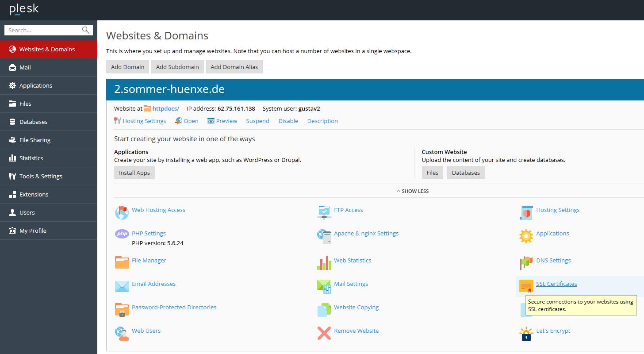Screen dimensions: 644x354
Task: Follow the httpdocs/ folder link
Action: 165,108
